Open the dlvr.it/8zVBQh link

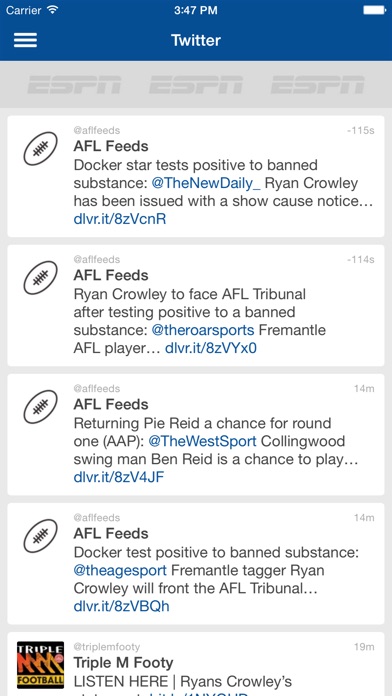(x=121, y=607)
